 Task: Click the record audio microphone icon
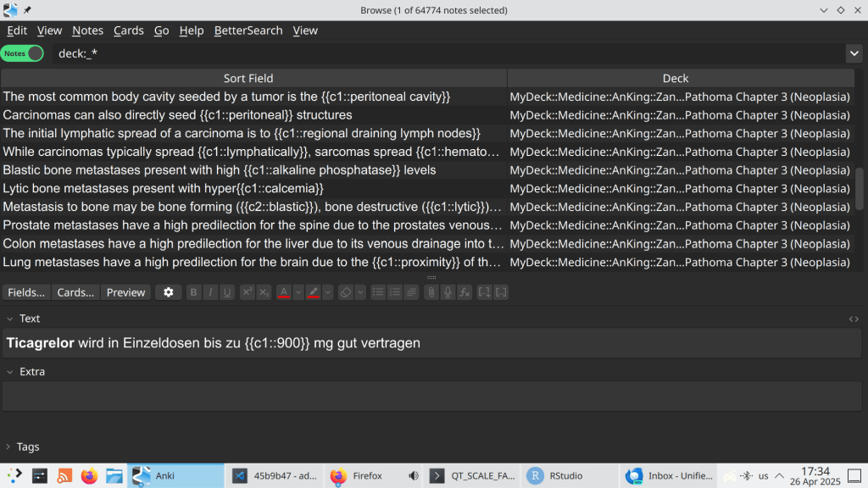[x=448, y=292]
